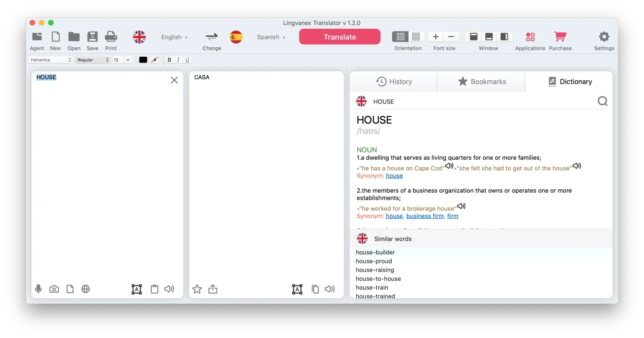The image size is (644, 338).
Task: Increase font size with plus button
Action: tap(436, 37)
